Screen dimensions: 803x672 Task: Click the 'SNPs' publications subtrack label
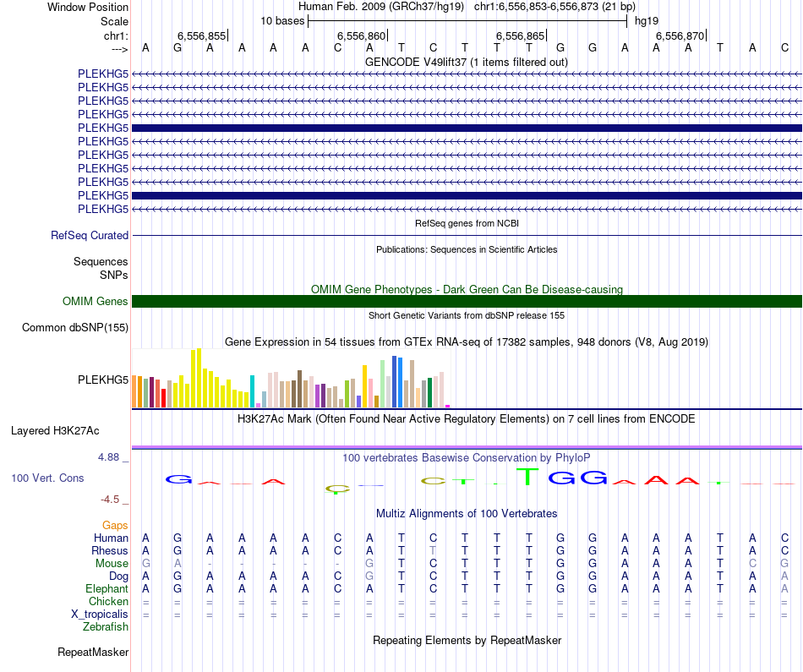pos(114,275)
